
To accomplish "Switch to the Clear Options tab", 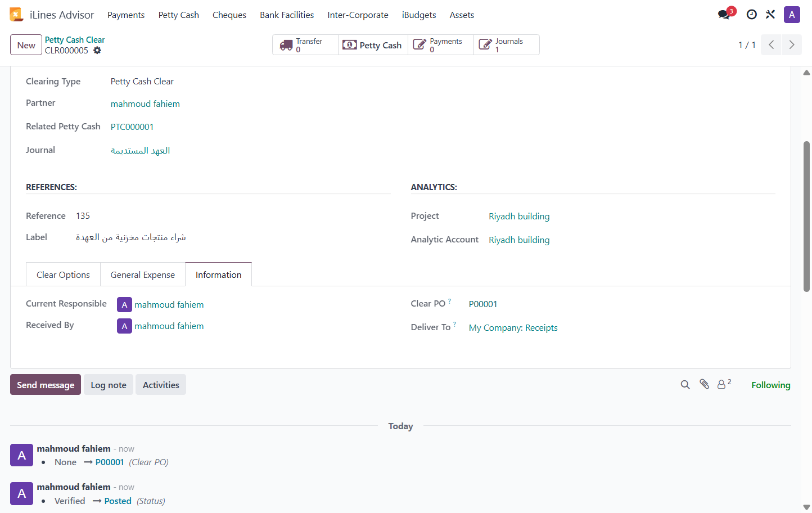I will [x=63, y=274].
